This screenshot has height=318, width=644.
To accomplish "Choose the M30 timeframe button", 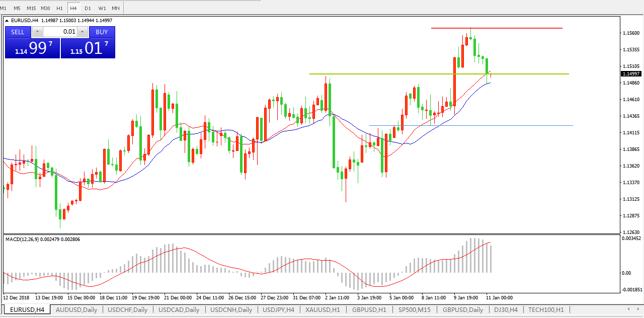I will coord(45,8).
